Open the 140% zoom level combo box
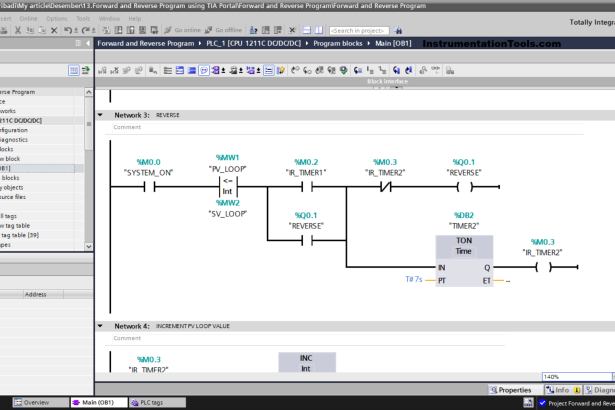This screenshot has width=615, height=410. tap(578, 377)
